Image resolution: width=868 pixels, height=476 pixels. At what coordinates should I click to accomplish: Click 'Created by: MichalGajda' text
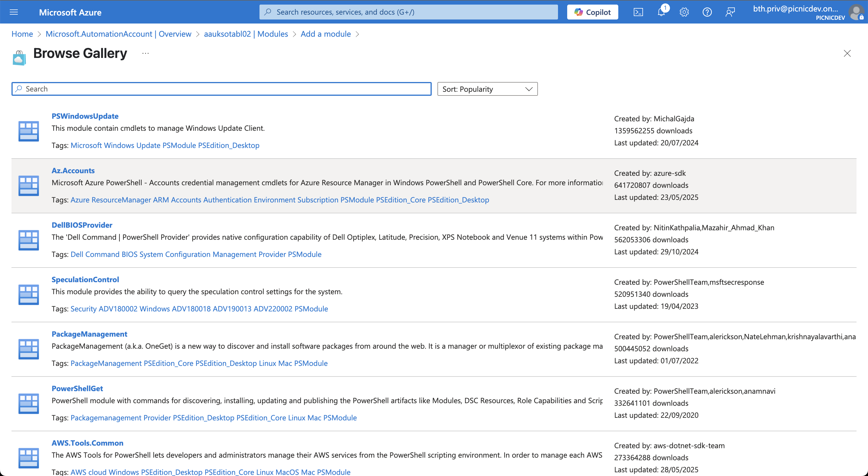(x=654, y=119)
